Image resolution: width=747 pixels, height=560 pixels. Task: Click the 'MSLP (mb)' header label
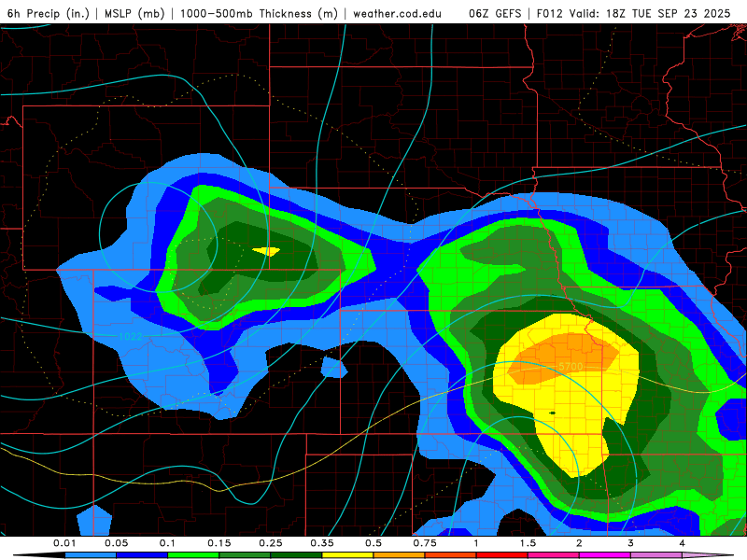[x=134, y=13]
